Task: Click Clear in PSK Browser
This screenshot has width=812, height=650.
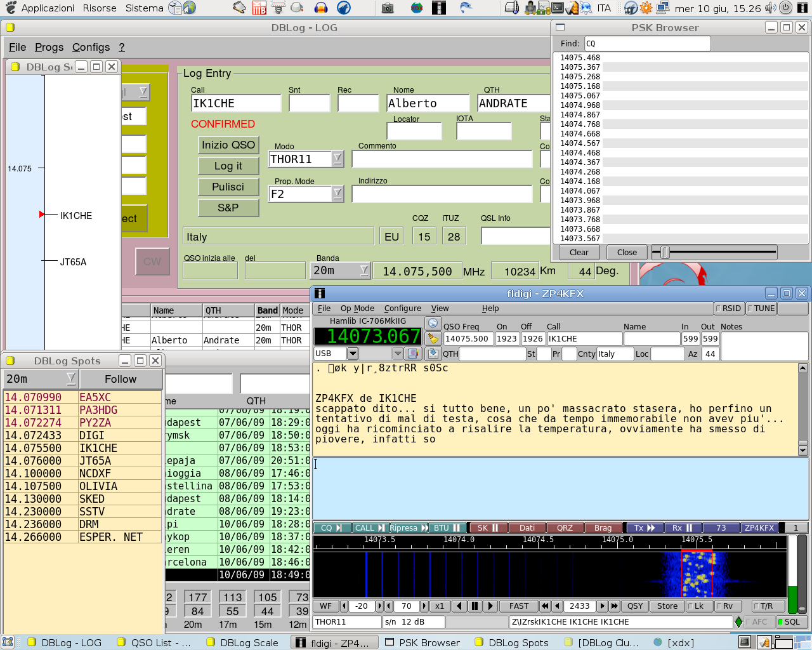Action: pyautogui.click(x=579, y=252)
